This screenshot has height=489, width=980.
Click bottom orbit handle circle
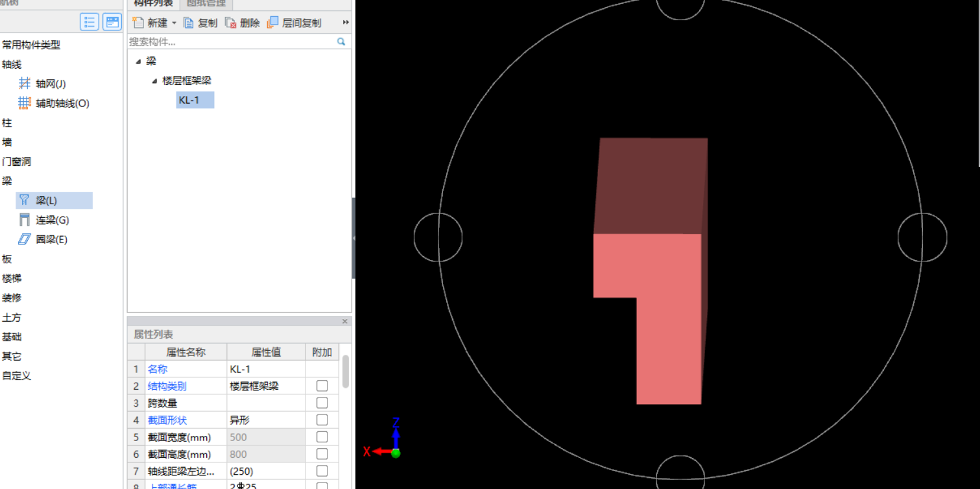pos(680,472)
